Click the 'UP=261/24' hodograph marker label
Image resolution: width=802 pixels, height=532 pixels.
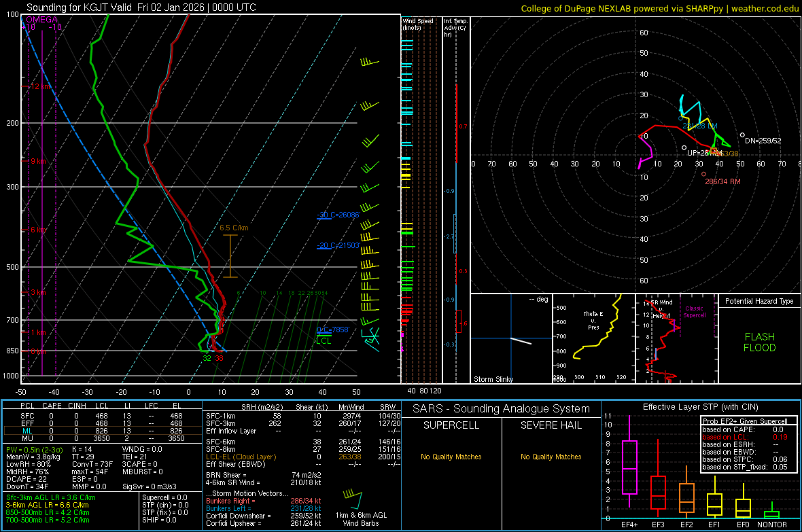[705, 153]
